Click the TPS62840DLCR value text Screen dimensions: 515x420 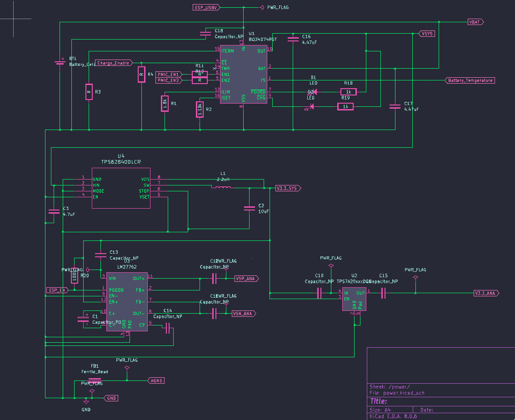point(121,162)
